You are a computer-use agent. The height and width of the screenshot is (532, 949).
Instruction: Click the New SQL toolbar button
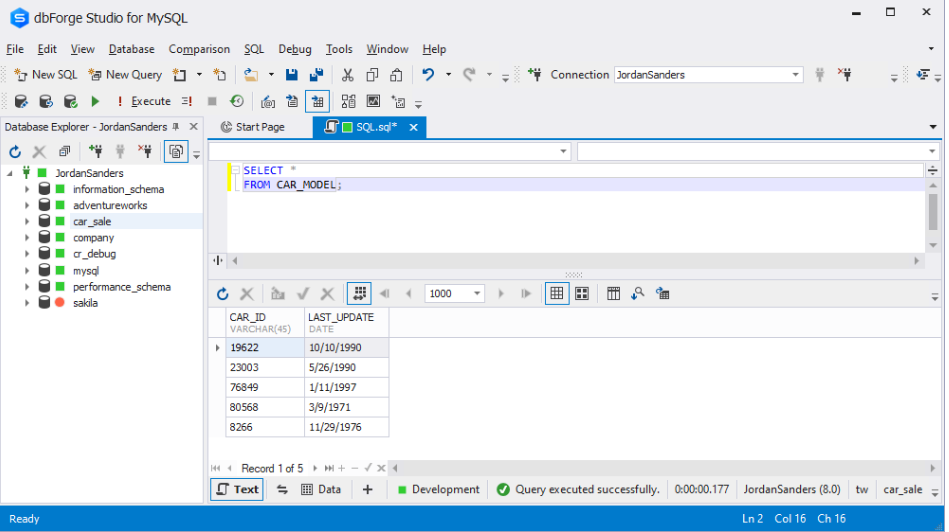(46, 74)
